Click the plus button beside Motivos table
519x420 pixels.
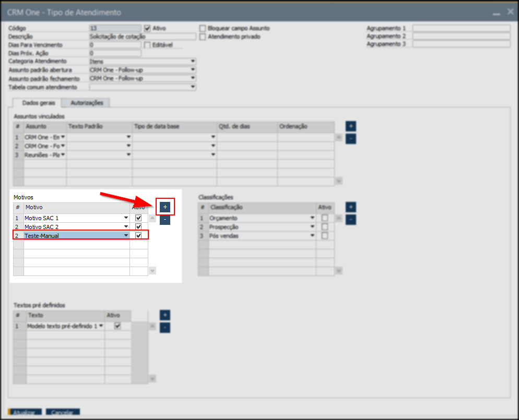[165, 207]
